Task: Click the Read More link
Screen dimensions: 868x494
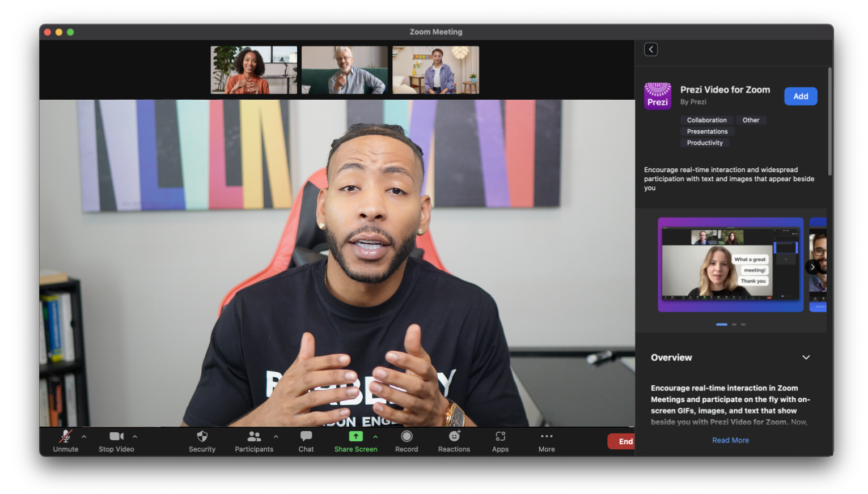Action: (730, 440)
